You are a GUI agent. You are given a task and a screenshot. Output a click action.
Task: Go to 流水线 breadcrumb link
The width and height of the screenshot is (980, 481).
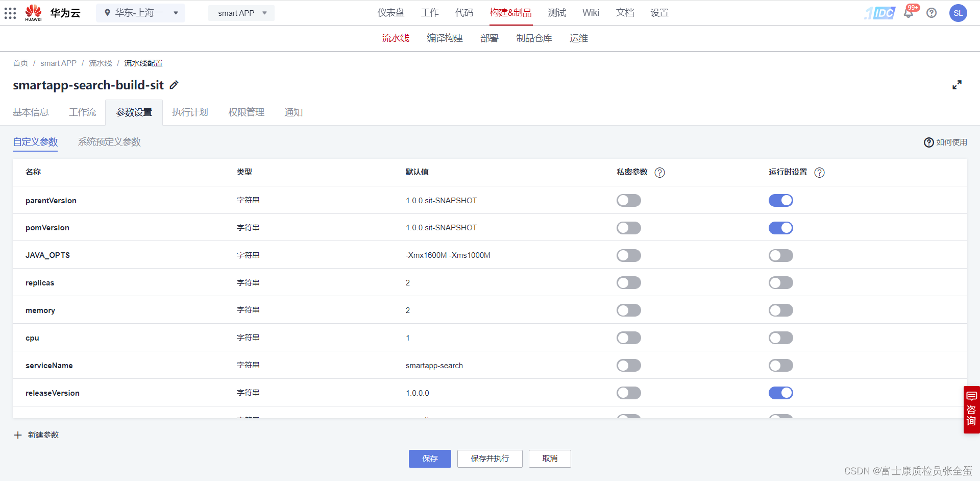click(100, 63)
